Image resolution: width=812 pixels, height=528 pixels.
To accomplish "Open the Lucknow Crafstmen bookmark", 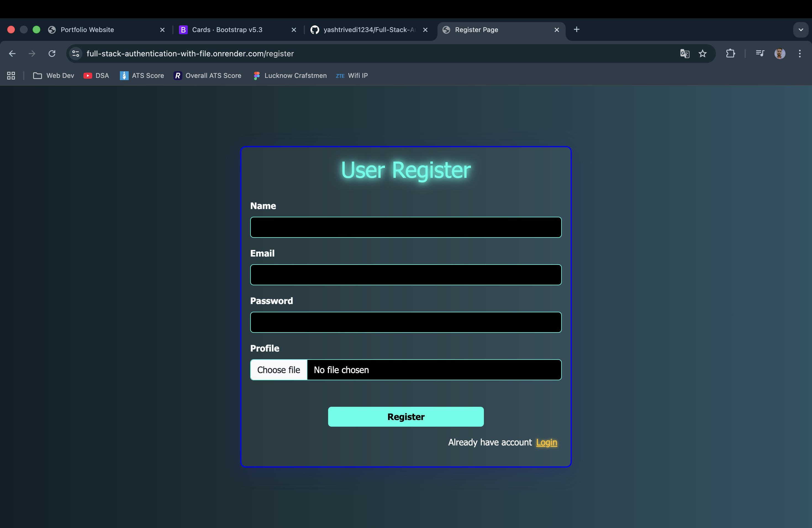I will tap(290, 76).
